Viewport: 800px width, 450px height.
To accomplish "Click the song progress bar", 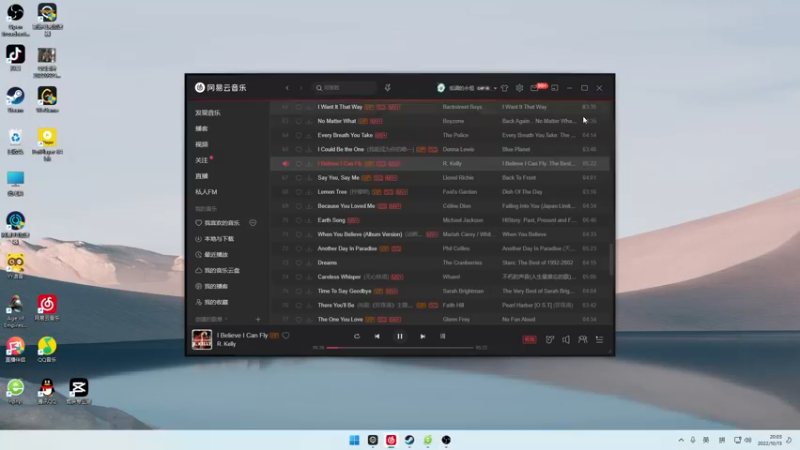I will (x=400, y=347).
